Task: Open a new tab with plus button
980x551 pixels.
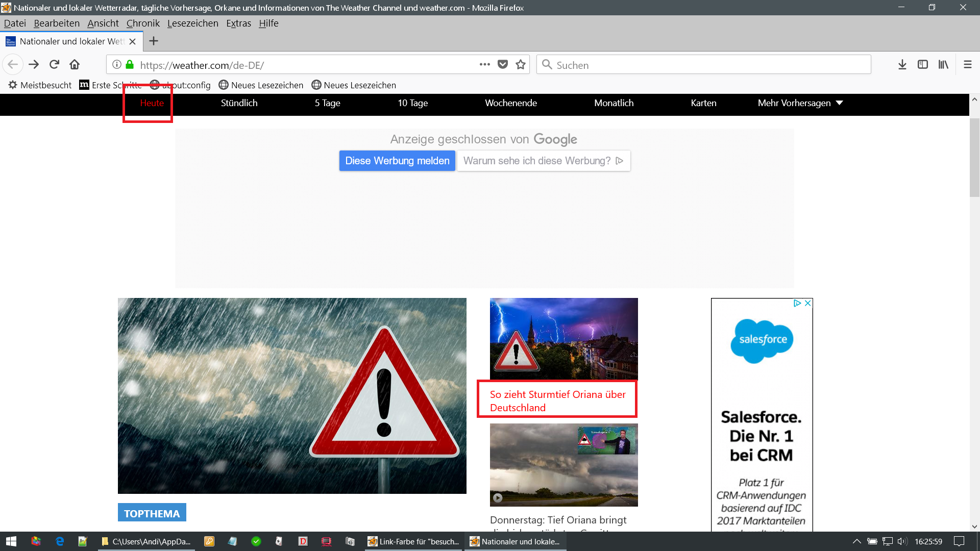Action: pos(154,41)
